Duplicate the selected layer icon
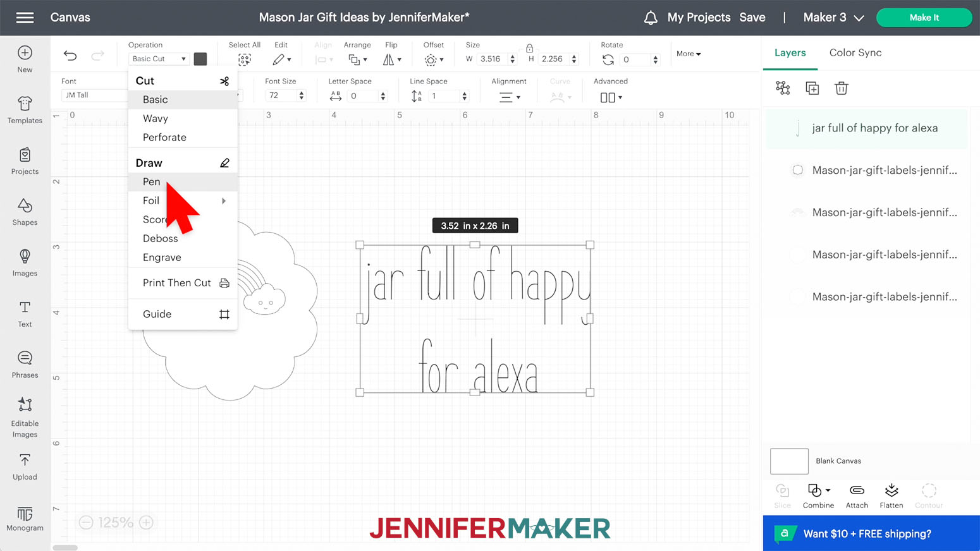 812,88
